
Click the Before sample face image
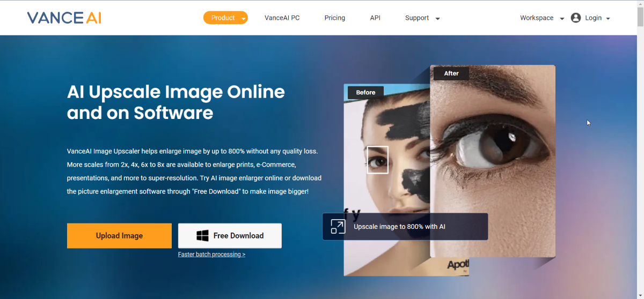pyautogui.click(x=386, y=180)
